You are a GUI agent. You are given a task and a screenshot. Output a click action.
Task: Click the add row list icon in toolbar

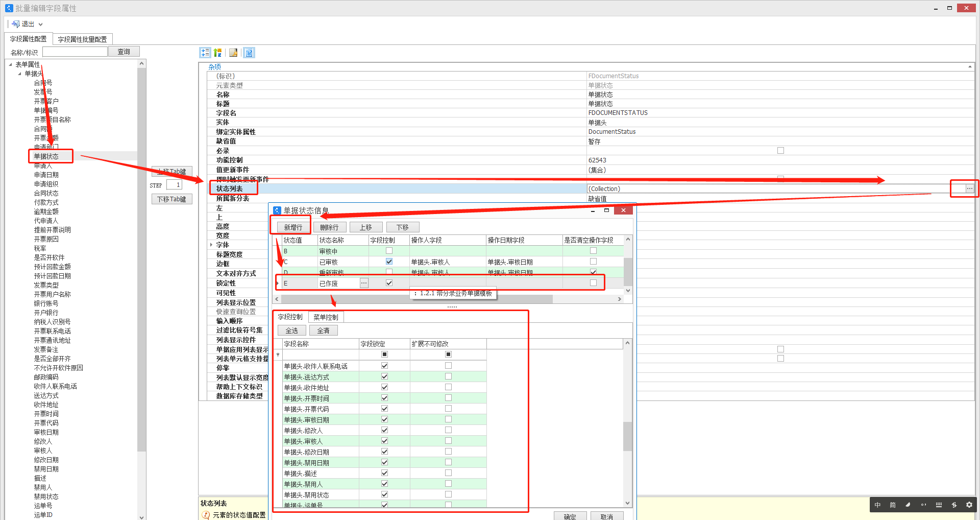pyautogui.click(x=205, y=52)
